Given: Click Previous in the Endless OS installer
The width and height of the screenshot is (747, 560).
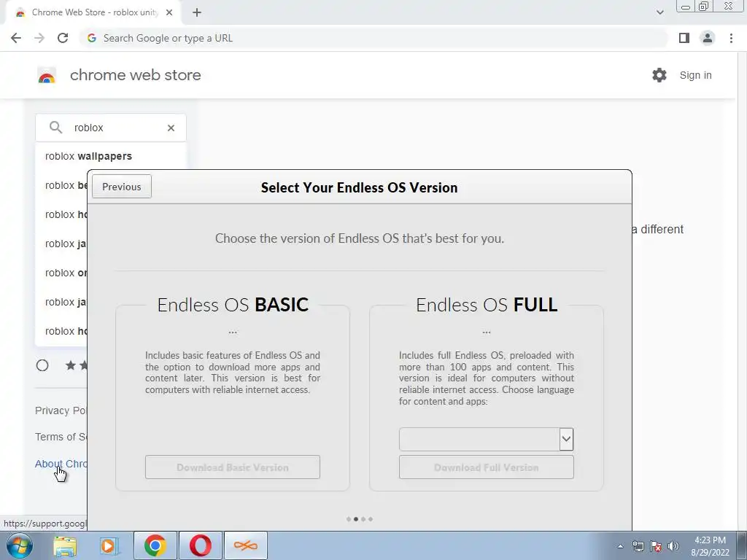Looking at the screenshot, I should pyautogui.click(x=122, y=187).
